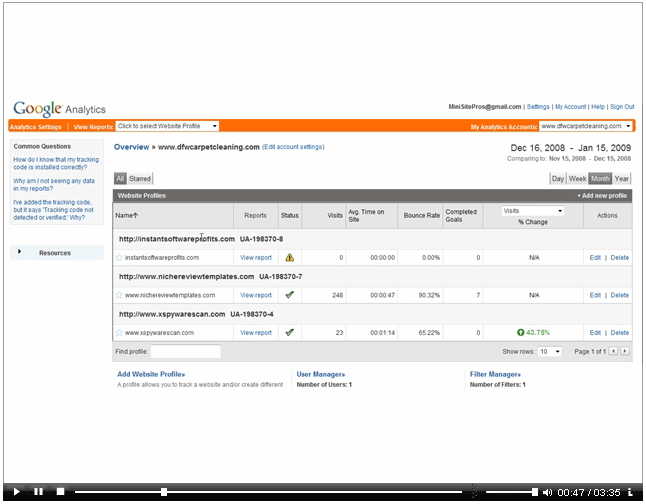
Task: Click the Dec 16, 2008 date range
Action: pos(571,148)
